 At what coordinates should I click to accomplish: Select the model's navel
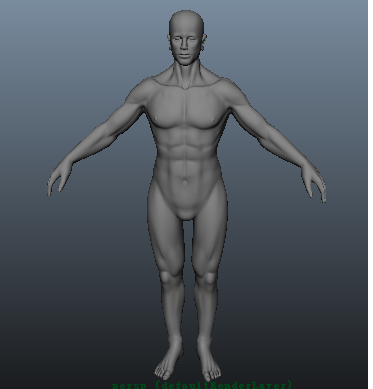tap(185, 182)
